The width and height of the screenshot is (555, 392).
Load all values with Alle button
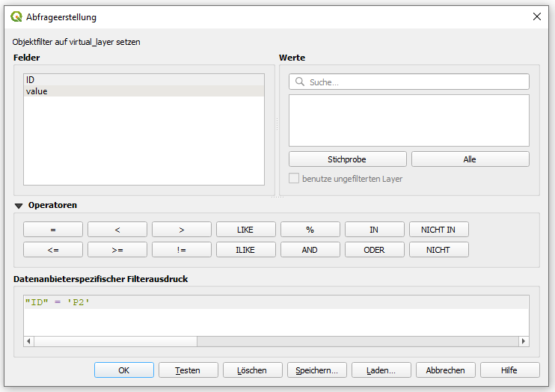point(470,159)
